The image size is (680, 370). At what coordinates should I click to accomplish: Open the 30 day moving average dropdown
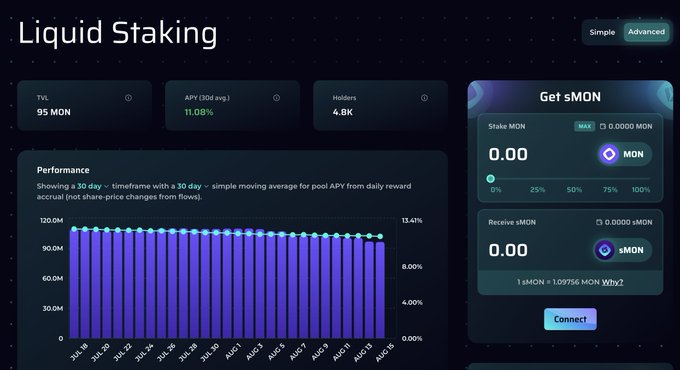pos(193,186)
